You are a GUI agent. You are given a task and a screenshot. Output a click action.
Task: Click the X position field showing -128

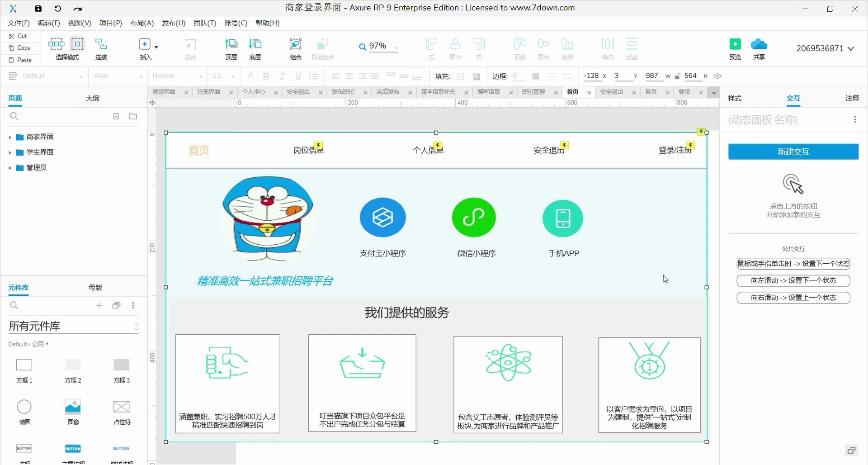(x=591, y=76)
